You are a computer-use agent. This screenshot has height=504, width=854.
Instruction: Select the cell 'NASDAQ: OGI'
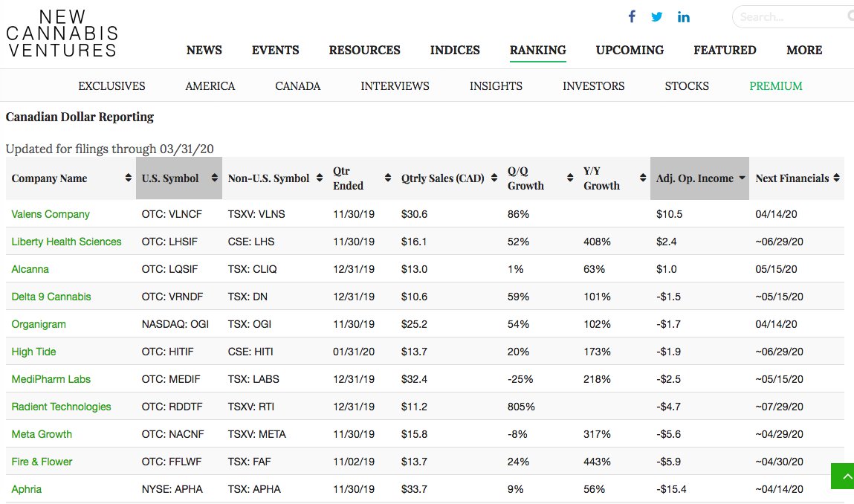pos(175,324)
